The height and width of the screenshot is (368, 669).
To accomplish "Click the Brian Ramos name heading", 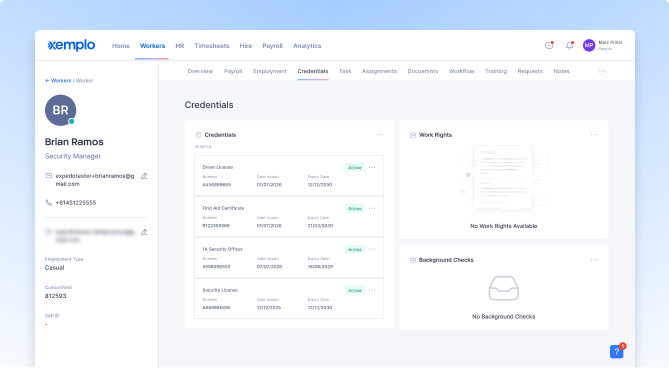I will coord(74,142).
